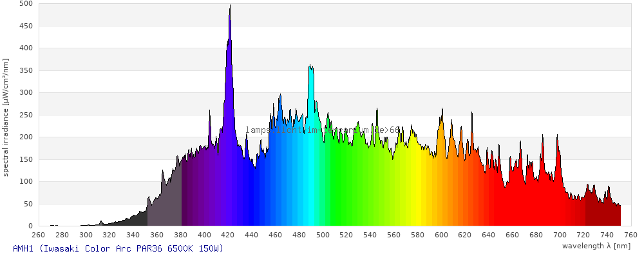Click the watermark text in the chart center
Screen dimensions: 644x258
[322, 130]
